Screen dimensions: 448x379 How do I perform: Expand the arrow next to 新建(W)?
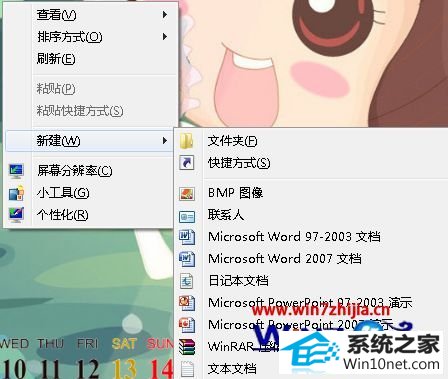pos(165,141)
